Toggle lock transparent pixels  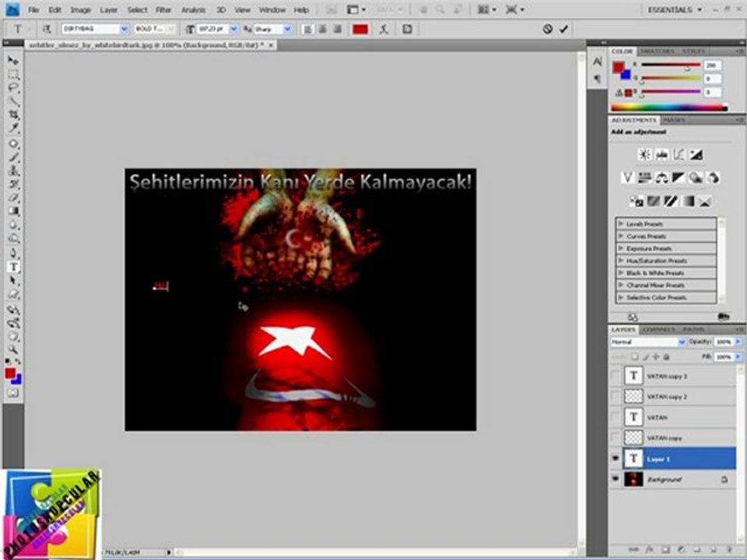click(x=635, y=356)
